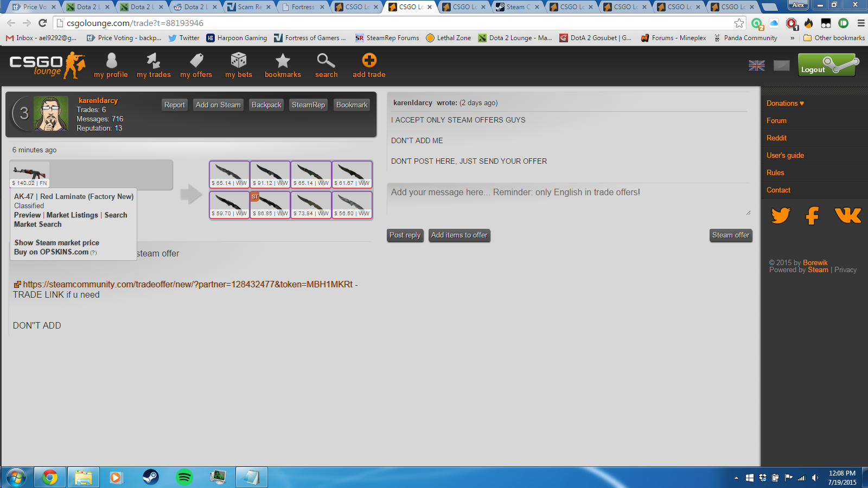Open the Steam trade offer link
The image size is (868, 488).
(187, 284)
